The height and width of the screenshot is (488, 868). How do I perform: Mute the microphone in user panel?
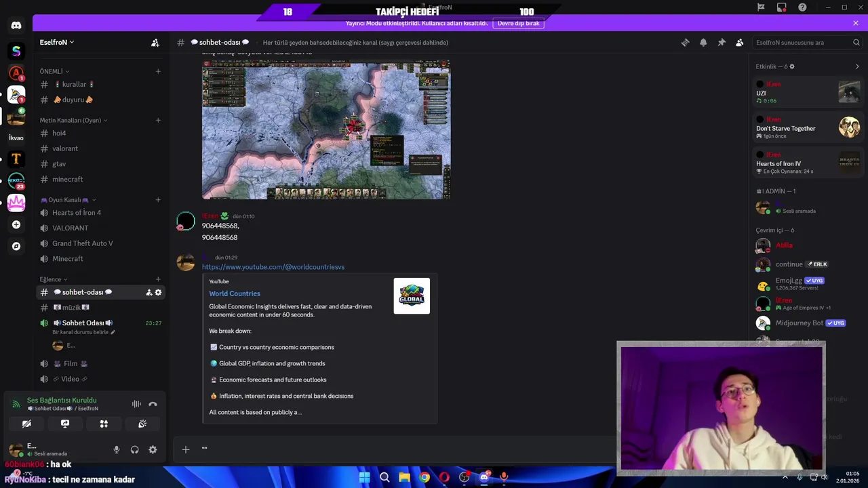pyautogui.click(x=117, y=449)
